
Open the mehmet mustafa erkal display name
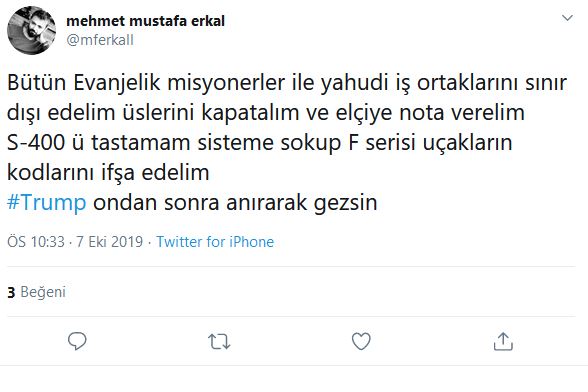pyautogui.click(x=146, y=21)
